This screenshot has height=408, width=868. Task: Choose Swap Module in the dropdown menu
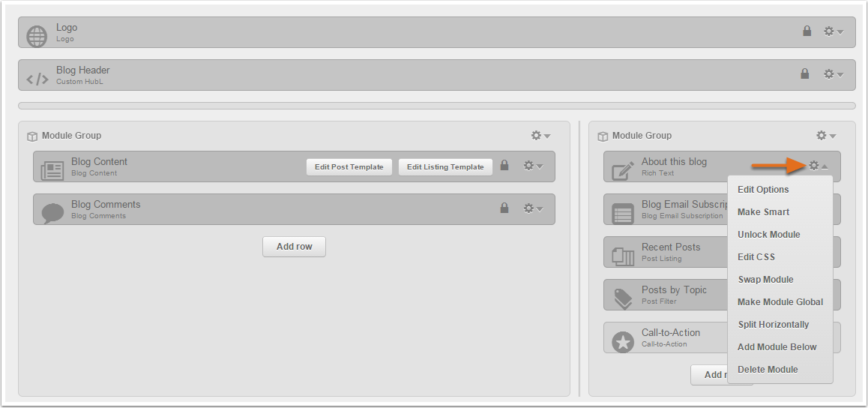pyautogui.click(x=765, y=280)
